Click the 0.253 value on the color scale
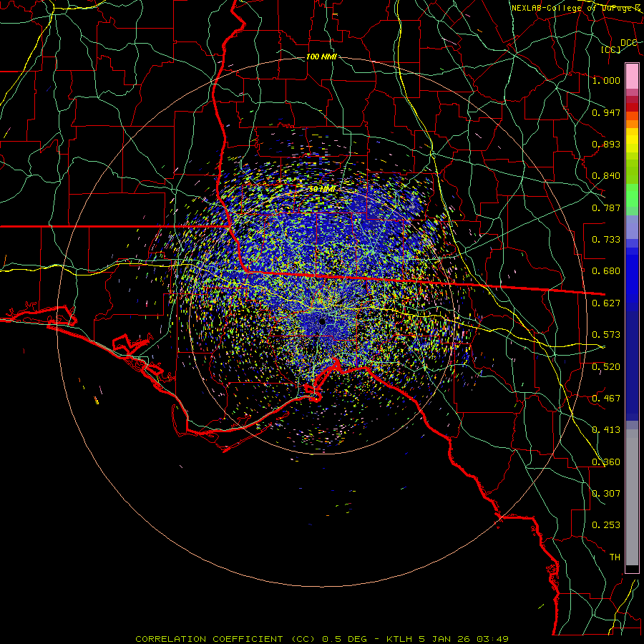Viewport: 644px width, 644px height. point(606,525)
